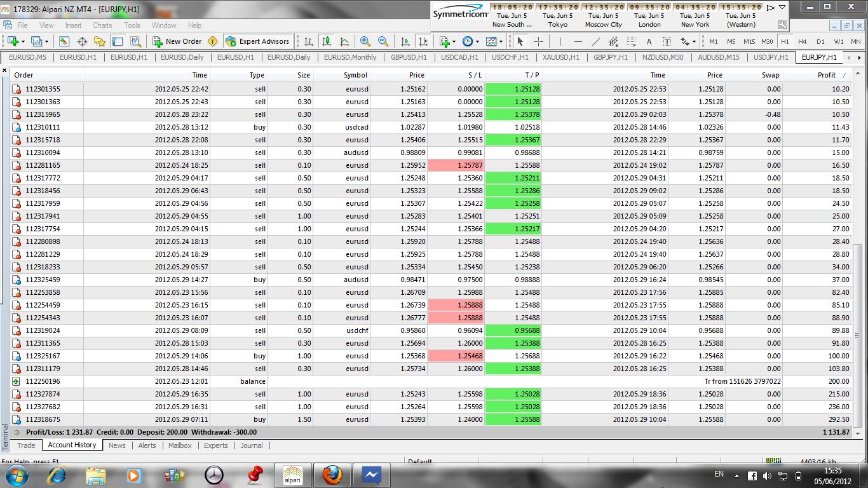The image size is (868, 488).
Task: Select order 112250196 balance row
Action: point(431,381)
